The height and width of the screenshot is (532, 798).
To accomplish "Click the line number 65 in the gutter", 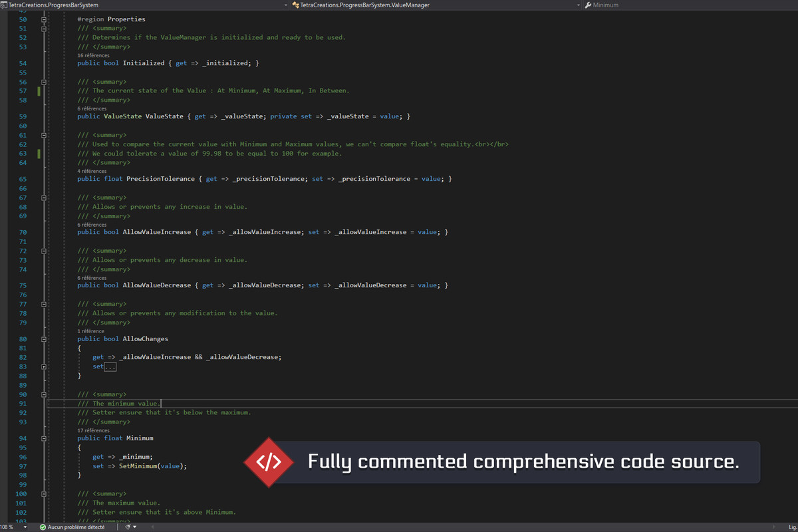I will 23,179.
